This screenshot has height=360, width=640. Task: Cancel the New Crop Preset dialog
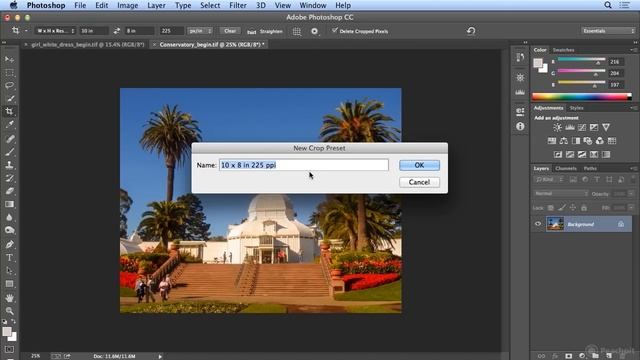coord(419,182)
